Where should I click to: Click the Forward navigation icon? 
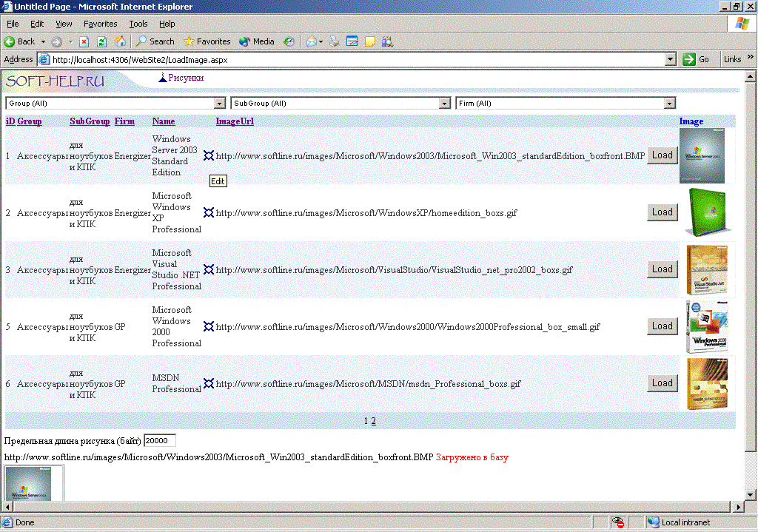[x=56, y=41]
